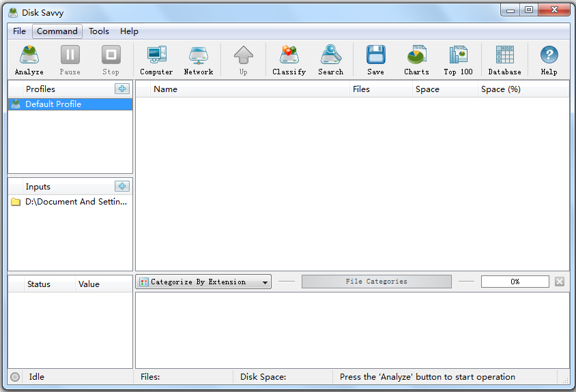Click the Disk Savvy title bar icon

(x=13, y=13)
